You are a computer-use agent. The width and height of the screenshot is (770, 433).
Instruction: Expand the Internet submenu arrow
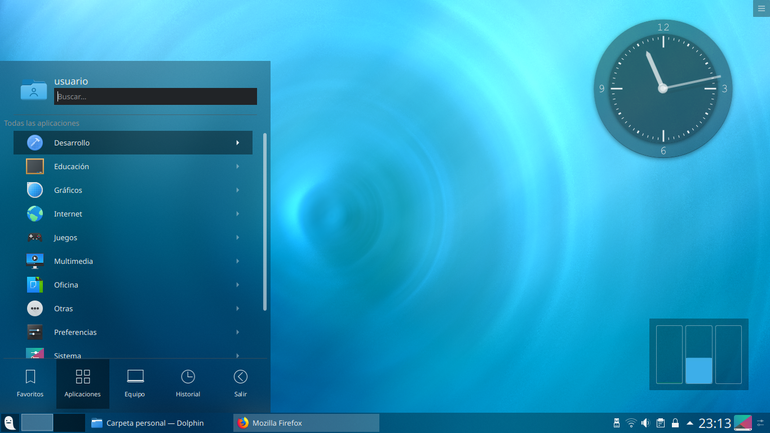[x=238, y=214]
